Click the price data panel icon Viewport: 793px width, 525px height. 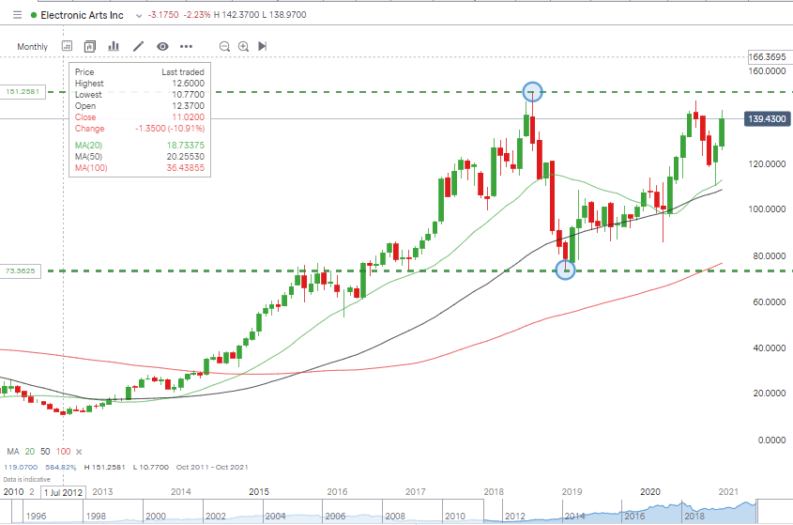coord(67,46)
